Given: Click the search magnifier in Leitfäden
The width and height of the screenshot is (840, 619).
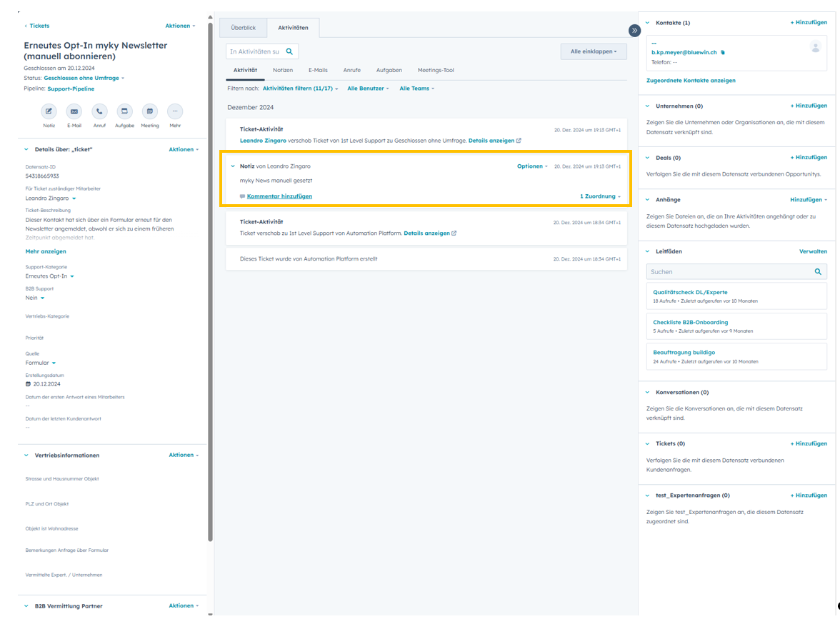Looking at the screenshot, I should (818, 272).
